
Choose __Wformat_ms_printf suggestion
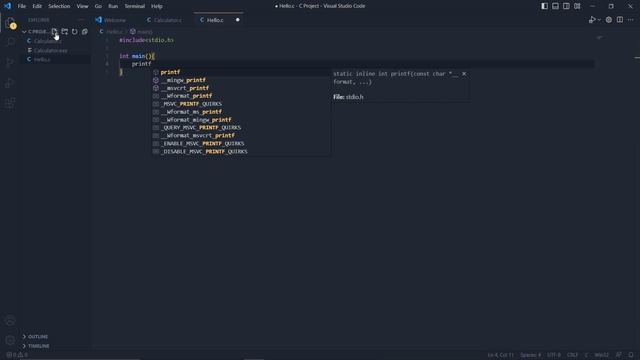[x=241, y=112]
